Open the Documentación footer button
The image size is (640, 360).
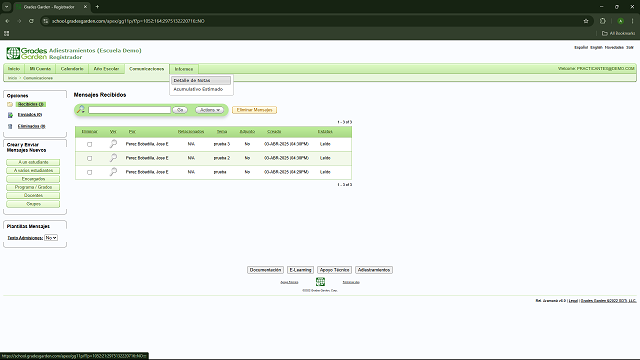265,270
